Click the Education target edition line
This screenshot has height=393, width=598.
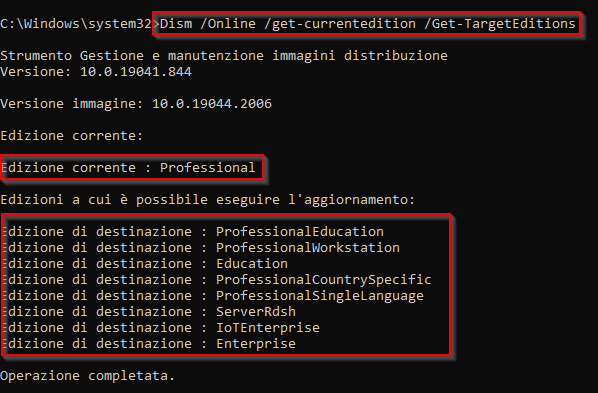coord(144,264)
